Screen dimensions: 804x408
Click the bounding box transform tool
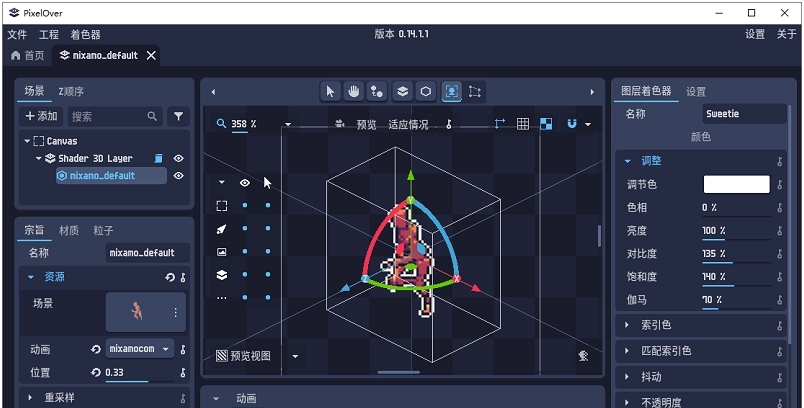pos(475,91)
